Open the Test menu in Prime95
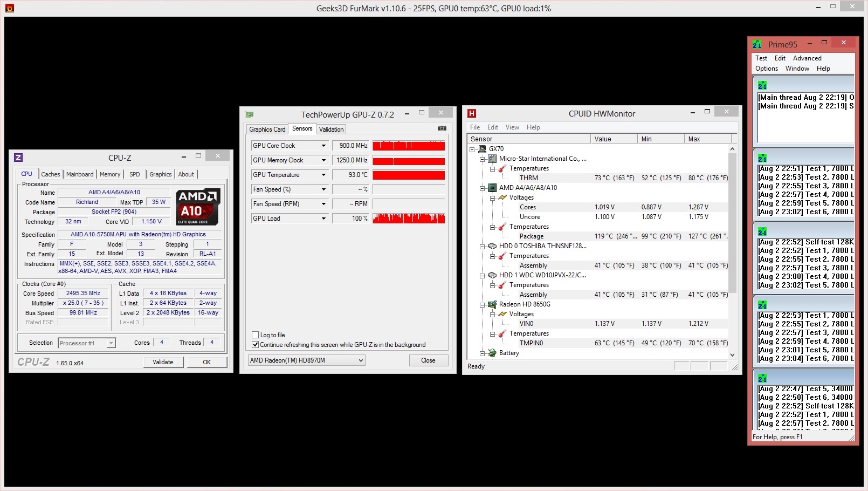Viewport: 868px width, 491px height. pyautogui.click(x=761, y=58)
